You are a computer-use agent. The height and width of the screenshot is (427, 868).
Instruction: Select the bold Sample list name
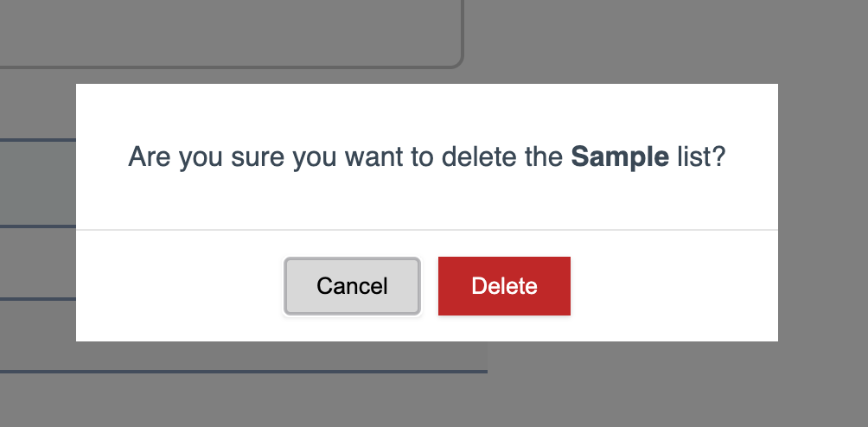point(620,157)
